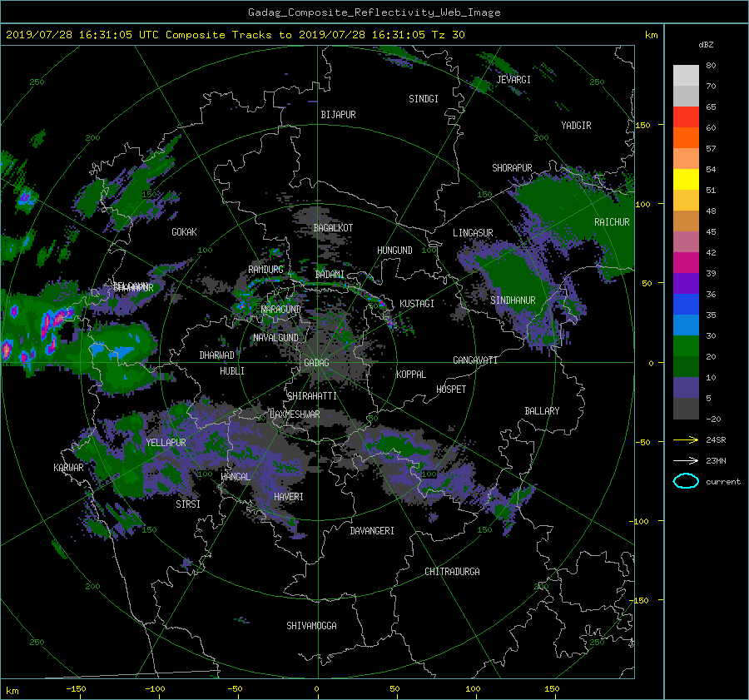Select the blue 36 dBZ color swatch

(686, 304)
